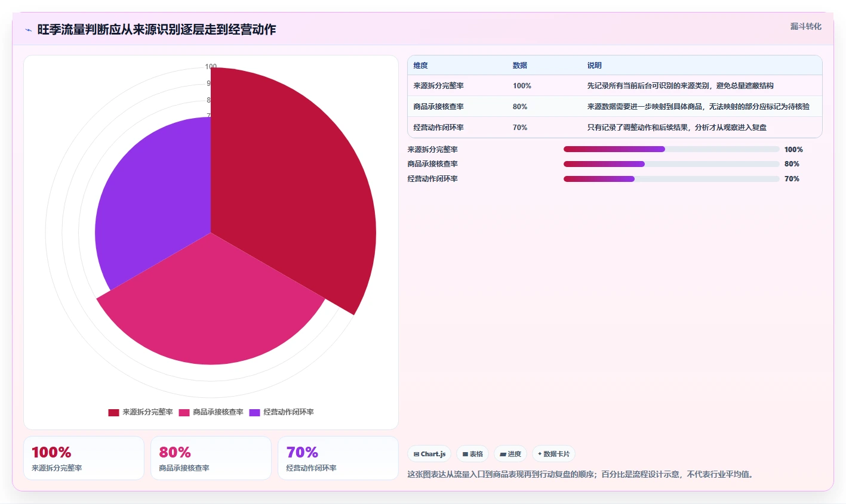
Task: Toggle the 经营动作闭环率 legend color box
Action: coord(254,413)
